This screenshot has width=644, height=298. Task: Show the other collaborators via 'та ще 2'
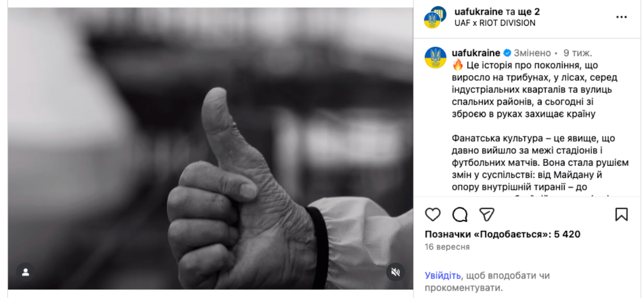pos(522,12)
